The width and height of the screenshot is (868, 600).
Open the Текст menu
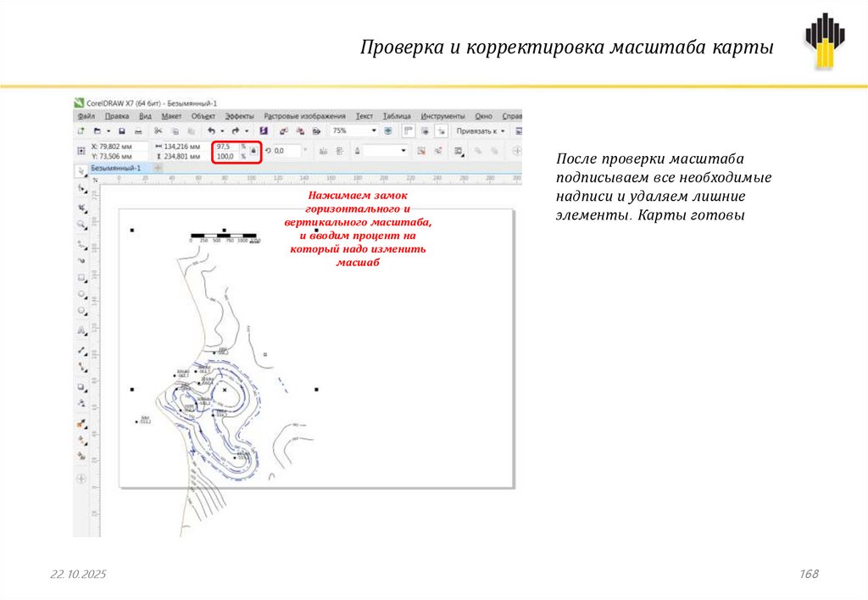(364, 116)
